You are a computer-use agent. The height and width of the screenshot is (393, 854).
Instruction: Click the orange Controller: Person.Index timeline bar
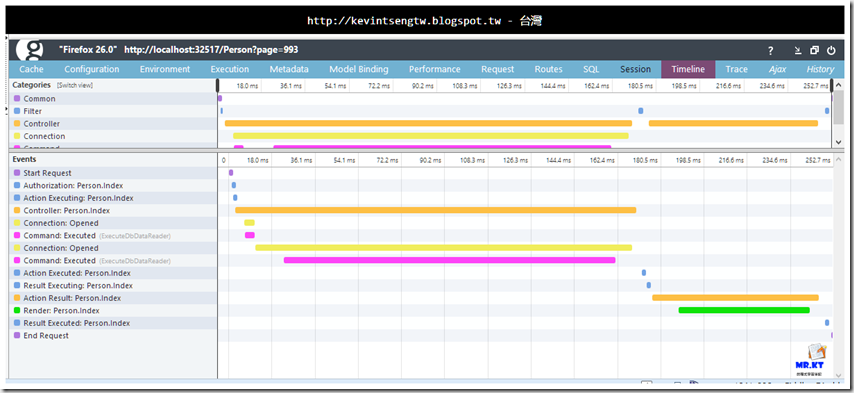click(435, 210)
